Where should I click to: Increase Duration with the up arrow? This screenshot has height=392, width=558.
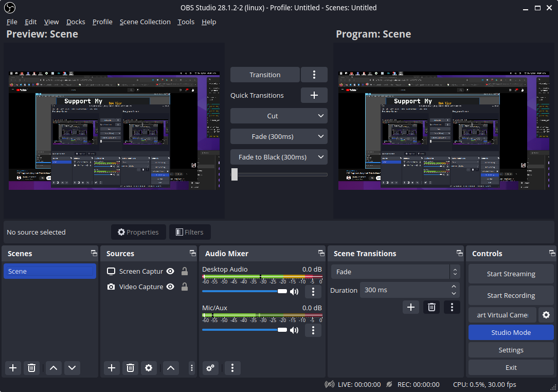click(x=454, y=286)
